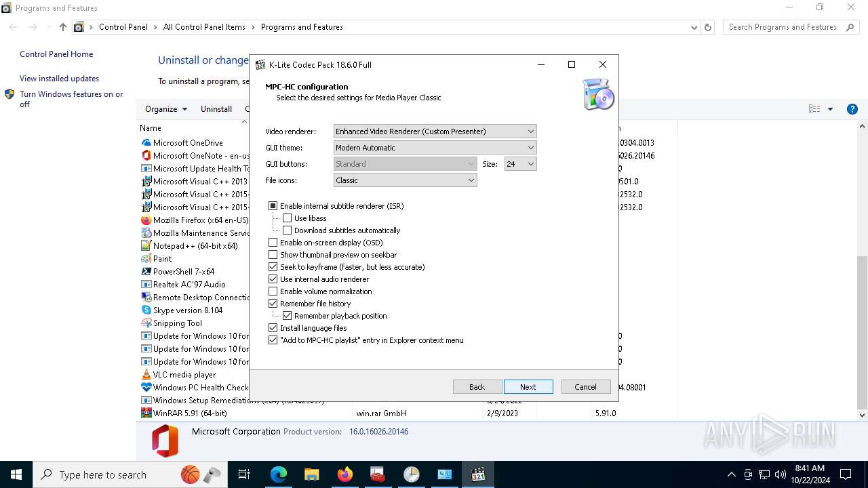Enable on-screen display (OSD) checkbox
868x488 pixels.
[273, 243]
